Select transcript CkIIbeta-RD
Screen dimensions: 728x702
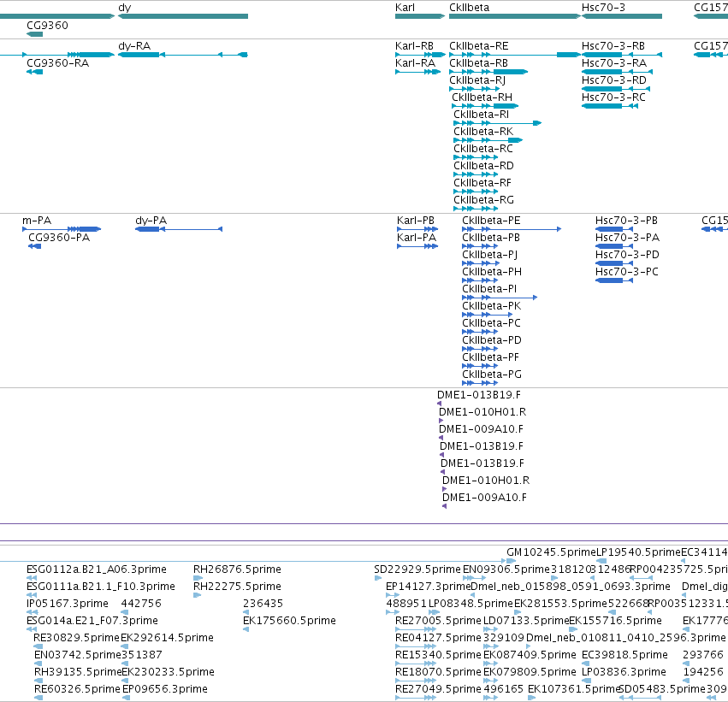[476, 175]
